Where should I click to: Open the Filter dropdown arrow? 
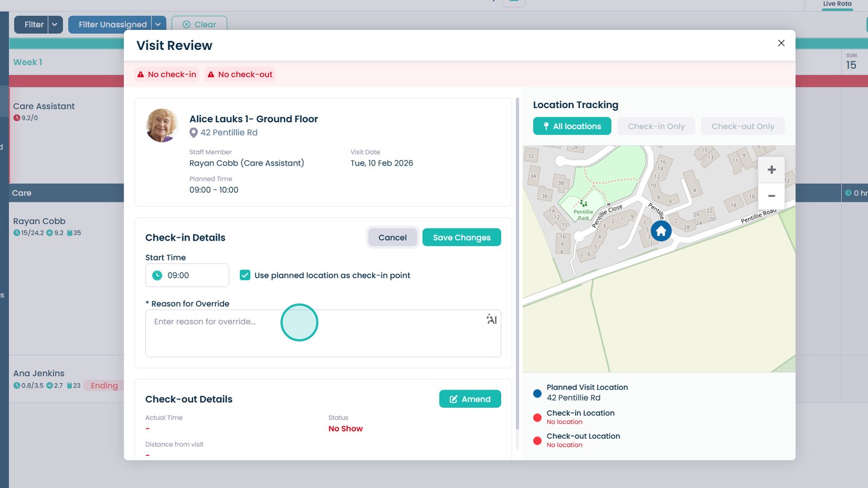click(x=55, y=24)
